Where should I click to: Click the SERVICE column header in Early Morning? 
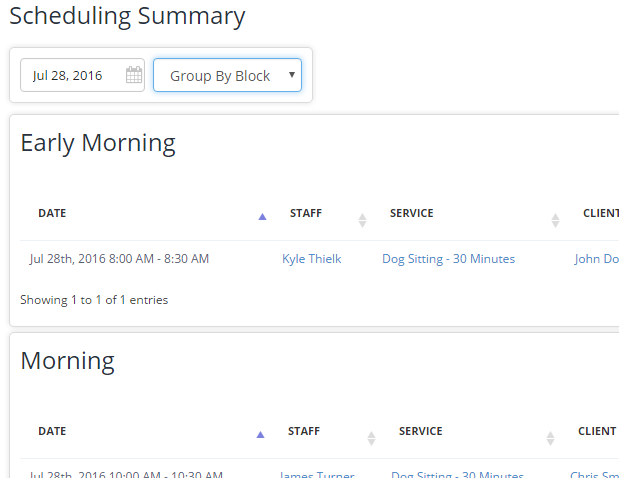click(x=412, y=213)
